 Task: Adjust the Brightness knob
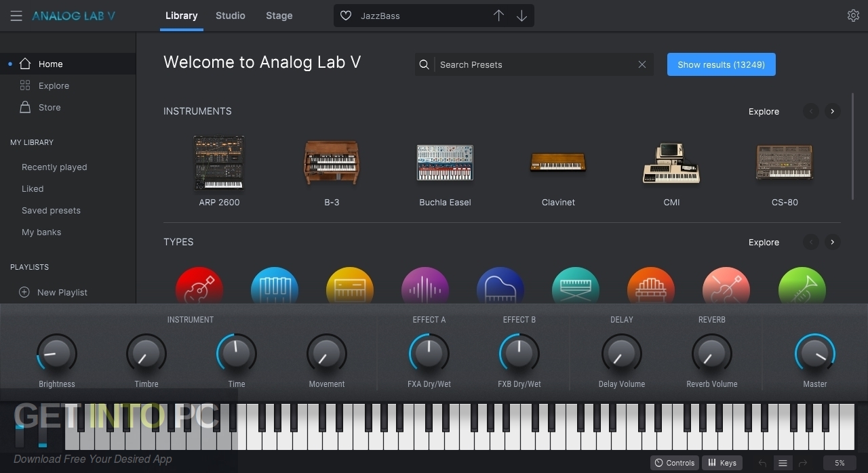(x=57, y=353)
